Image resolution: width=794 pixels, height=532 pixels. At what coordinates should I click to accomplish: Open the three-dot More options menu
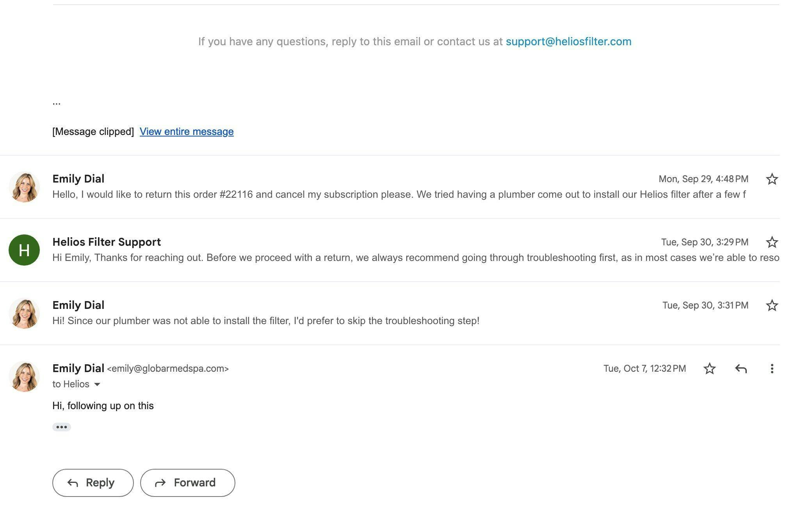click(x=772, y=369)
